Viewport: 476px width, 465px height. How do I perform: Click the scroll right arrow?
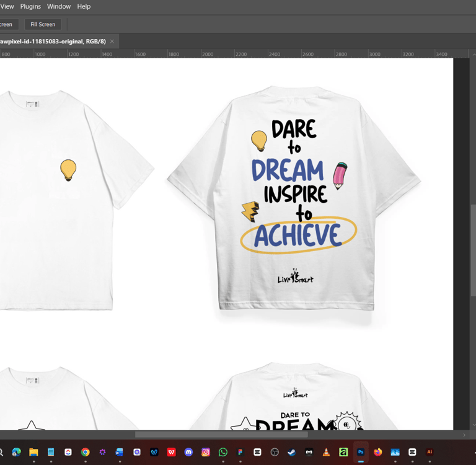(x=464, y=435)
